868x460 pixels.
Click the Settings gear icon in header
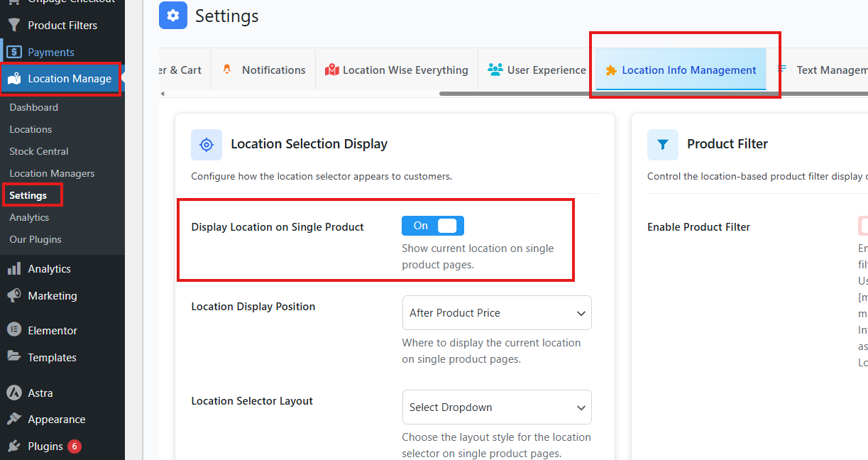coord(173,16)
